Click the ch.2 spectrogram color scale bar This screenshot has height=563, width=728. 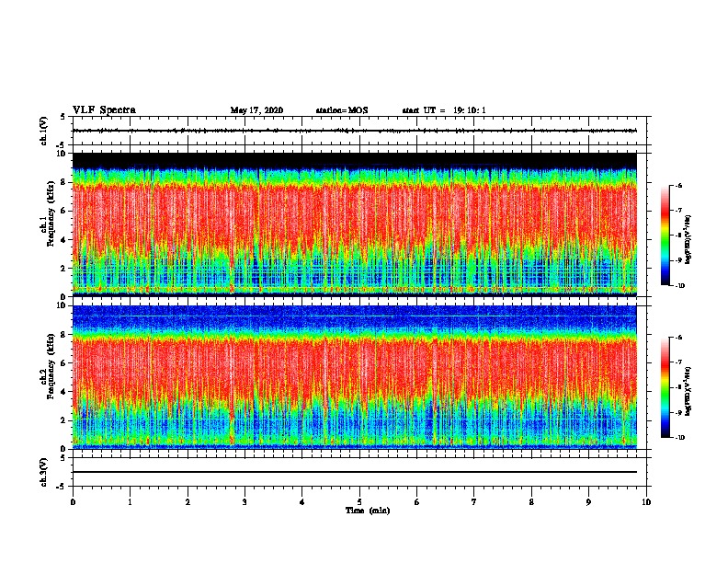coord(665,387)
